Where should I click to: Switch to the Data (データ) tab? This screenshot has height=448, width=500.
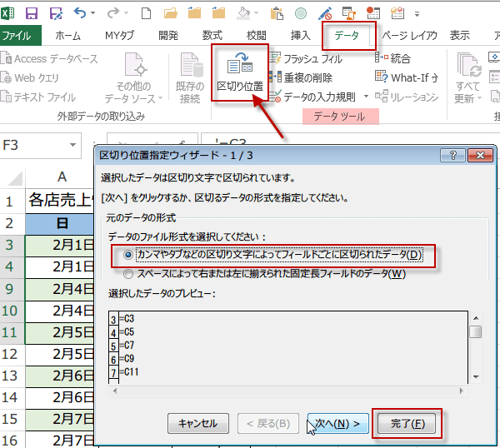tap(347, 35)
